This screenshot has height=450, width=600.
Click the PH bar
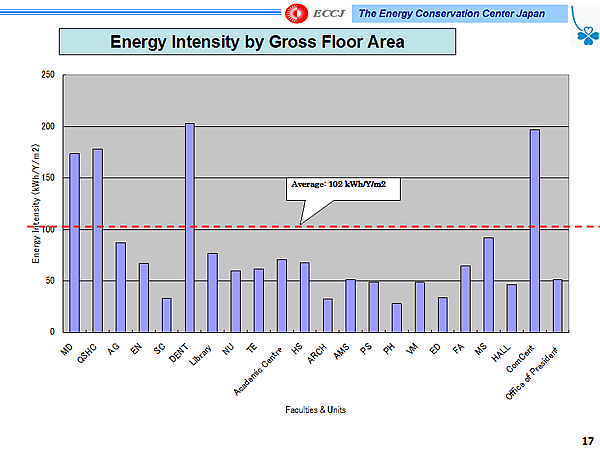click(397, 318)
